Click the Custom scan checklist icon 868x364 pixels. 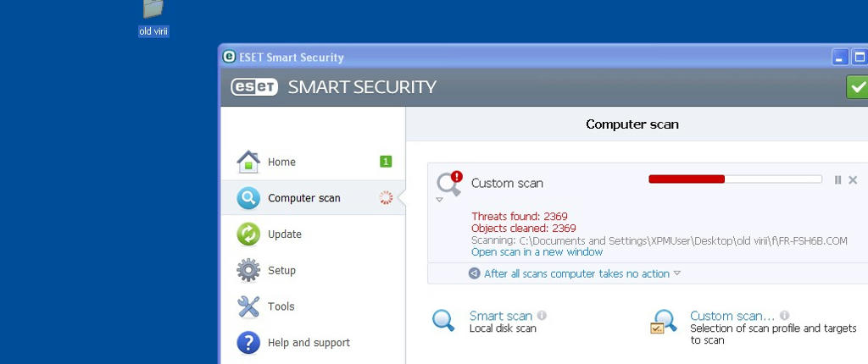[x=663, y=322]
